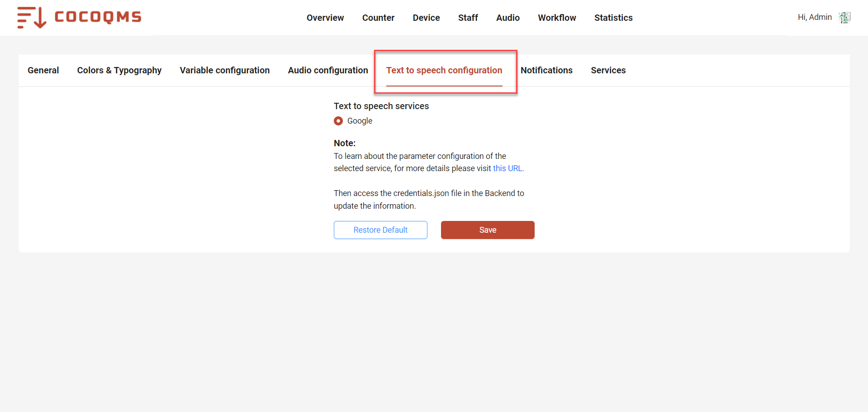
Task: Open the Overview menu
Action: point(325,18)
